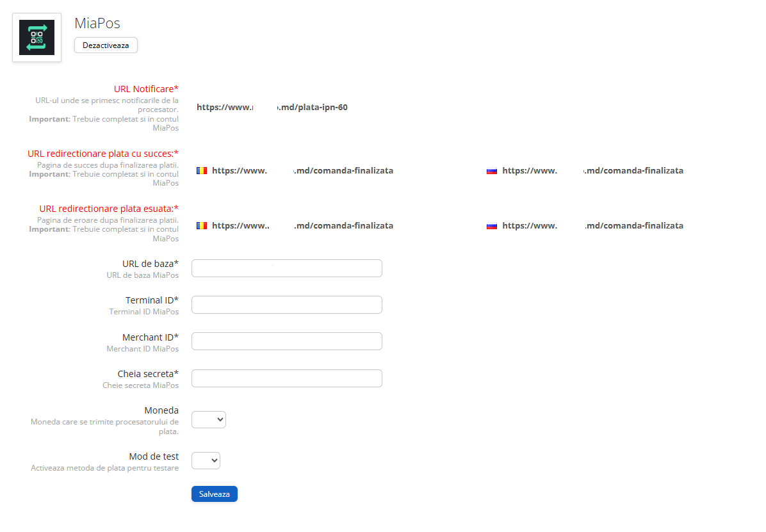Select the plata-ipn-60 notification URL text
The width and height of the screenshot is (766, 532).
click(x=272, y=107)
